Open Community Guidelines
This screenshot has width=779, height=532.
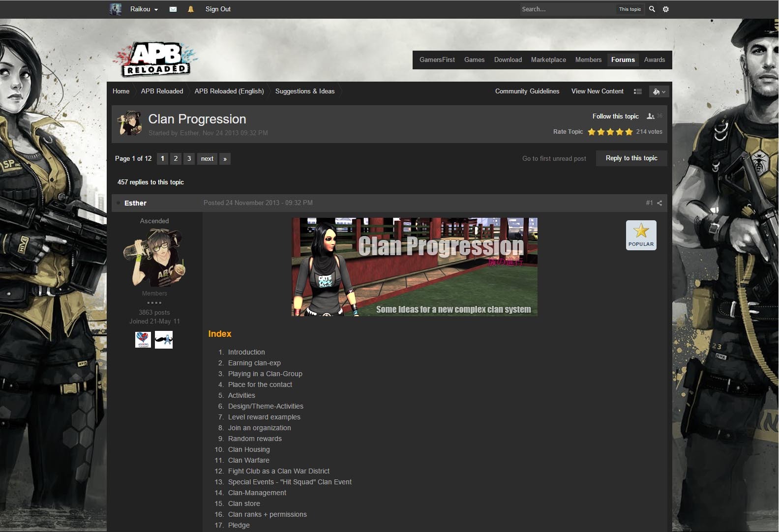point(527,91)
